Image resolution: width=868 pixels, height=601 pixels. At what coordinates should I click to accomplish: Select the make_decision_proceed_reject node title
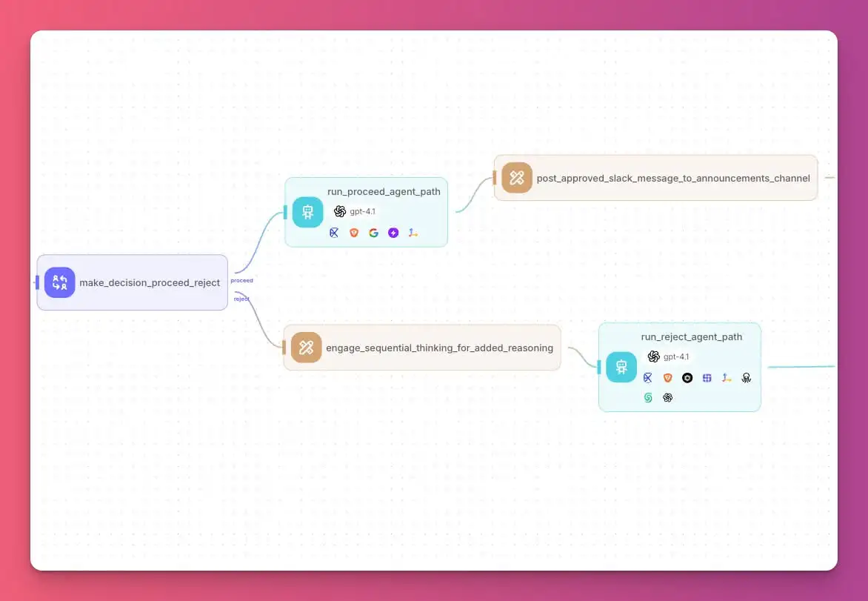(x=150, y=282)
